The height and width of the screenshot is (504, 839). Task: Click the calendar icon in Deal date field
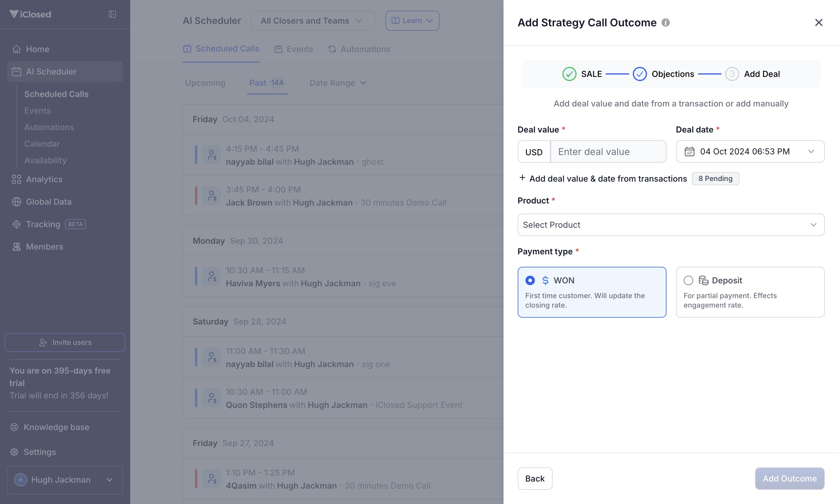689,151
